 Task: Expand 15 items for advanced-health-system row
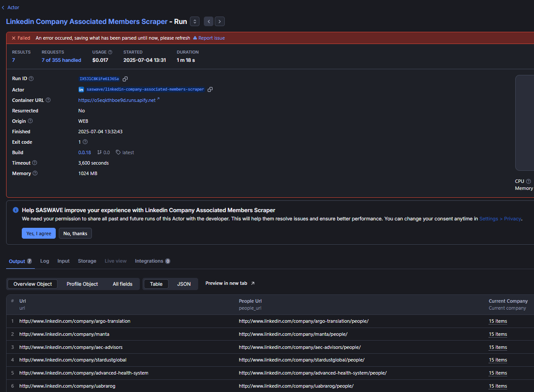pyautogui.click(x=498, y=373)
